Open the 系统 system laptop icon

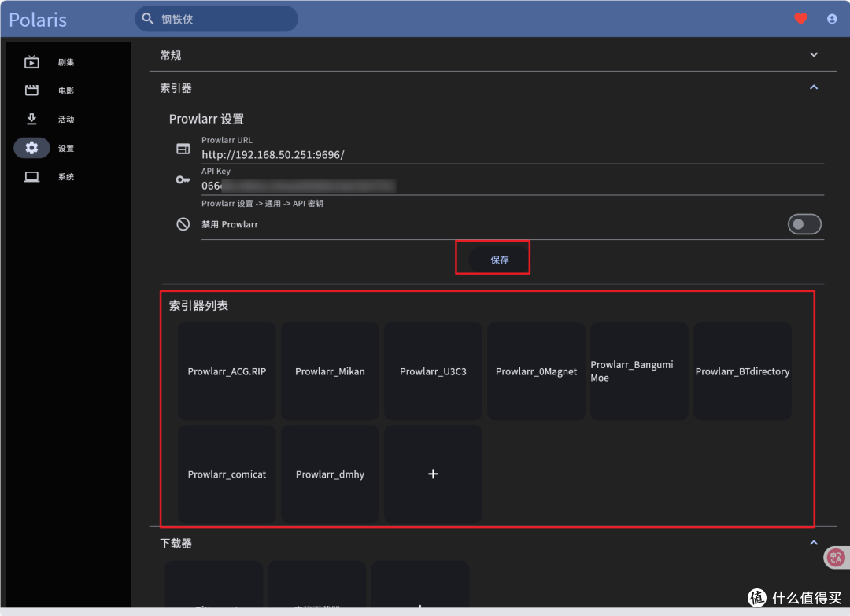(x=31, y=177)
